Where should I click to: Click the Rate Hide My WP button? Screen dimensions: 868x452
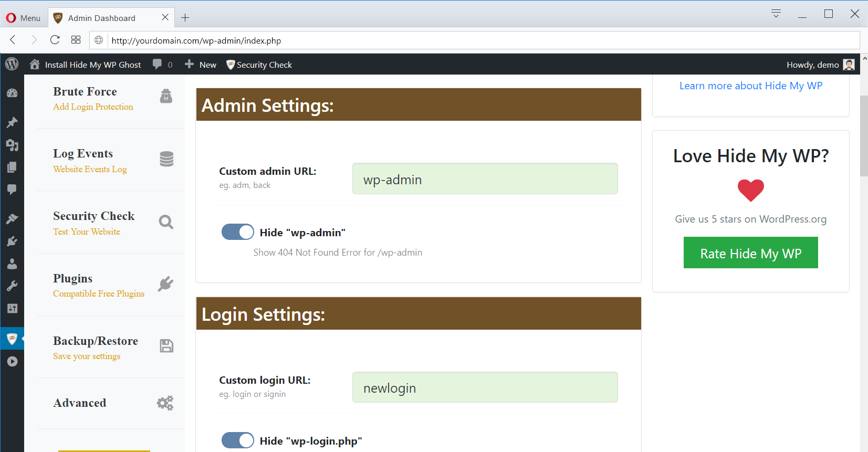750,253
